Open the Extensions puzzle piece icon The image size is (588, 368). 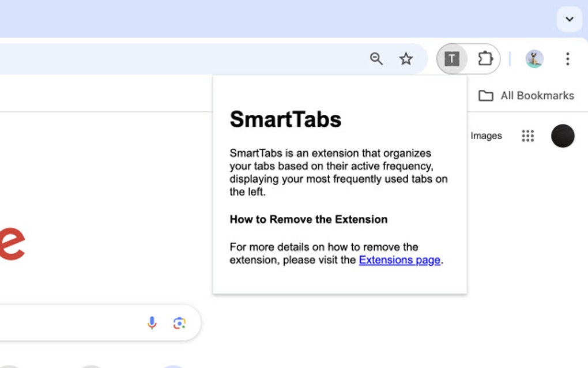point(486,58)
